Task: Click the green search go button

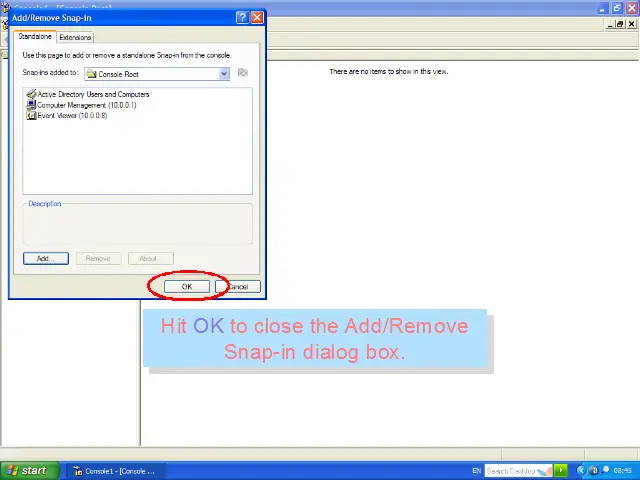Action: point(562,470)
